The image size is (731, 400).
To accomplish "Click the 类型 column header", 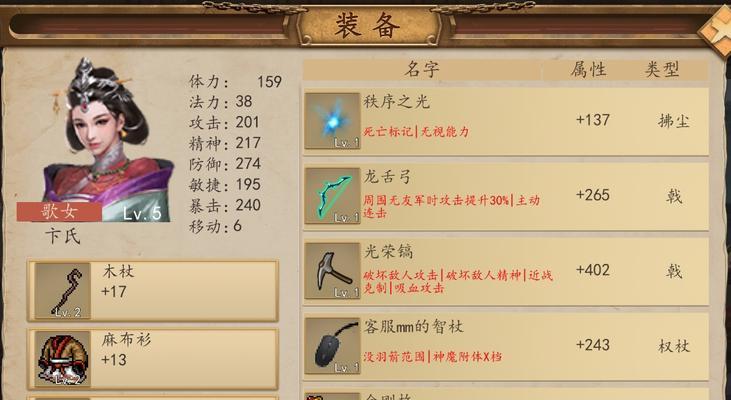I will (662, 70).
